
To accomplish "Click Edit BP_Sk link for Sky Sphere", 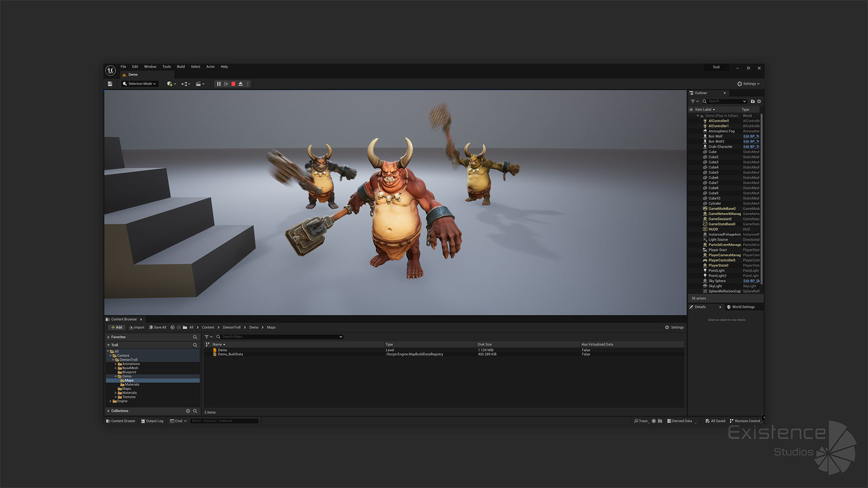I will [x=751, y=281].
